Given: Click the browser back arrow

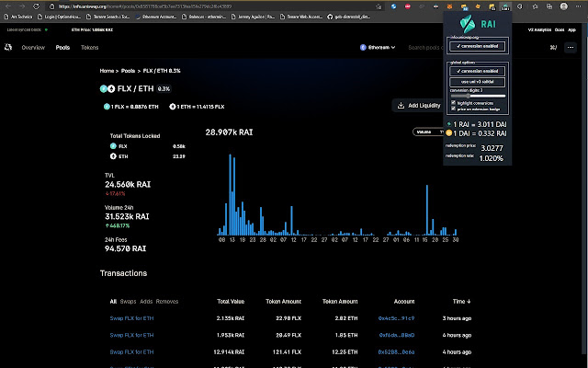Looking at the screenshot, I should 8,5.
